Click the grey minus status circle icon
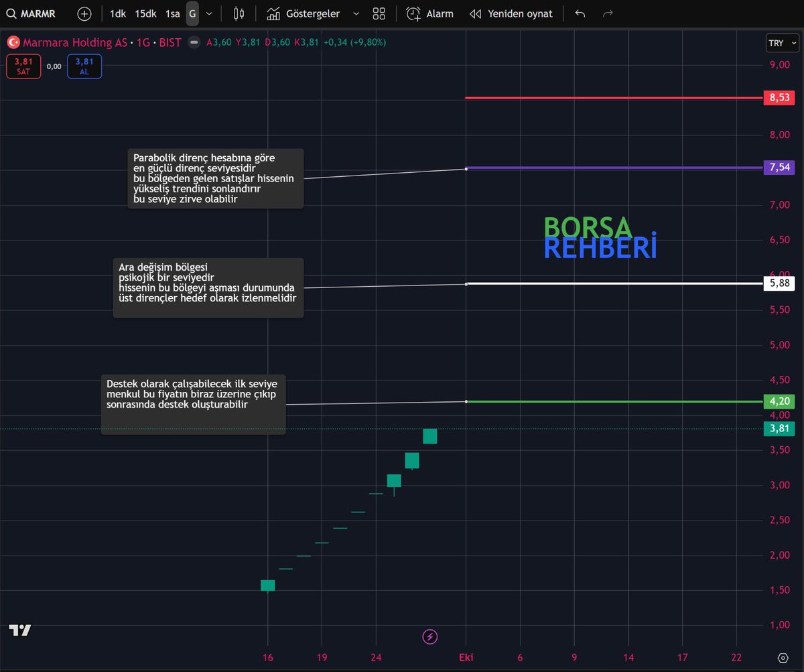 pos(194,42)
